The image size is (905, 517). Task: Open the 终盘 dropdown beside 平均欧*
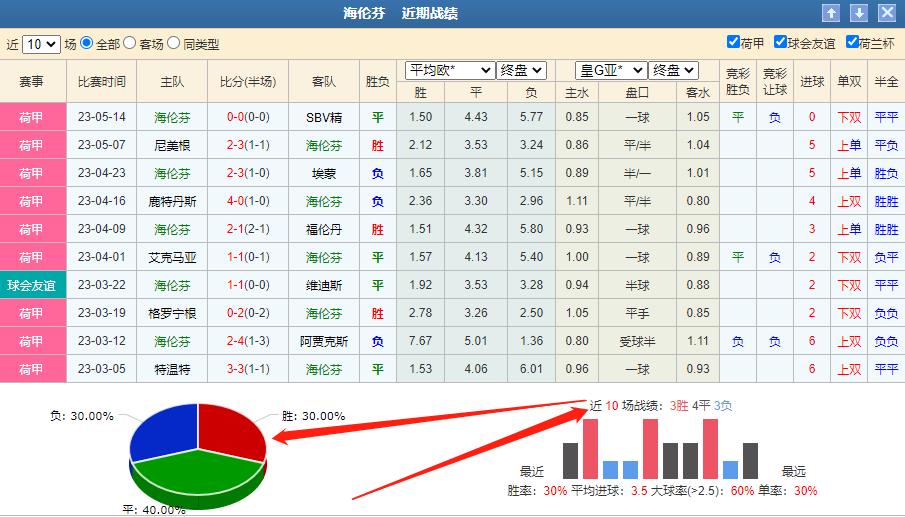pos(521,70)
